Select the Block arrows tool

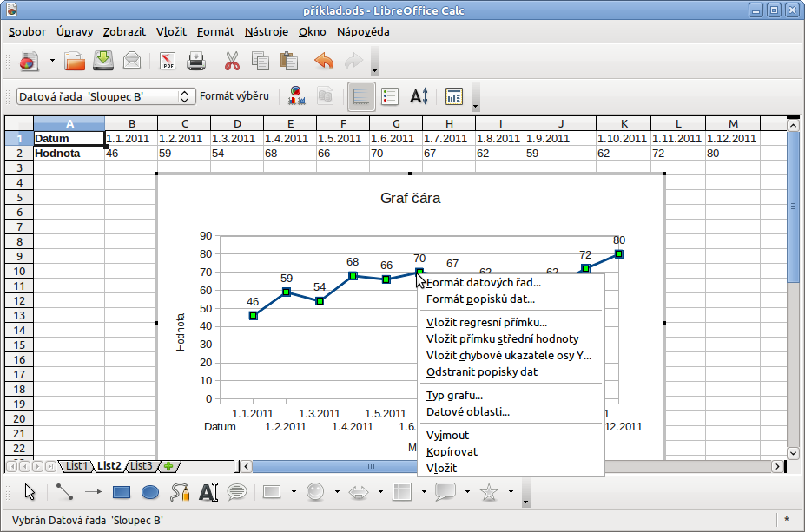point(359,492)
